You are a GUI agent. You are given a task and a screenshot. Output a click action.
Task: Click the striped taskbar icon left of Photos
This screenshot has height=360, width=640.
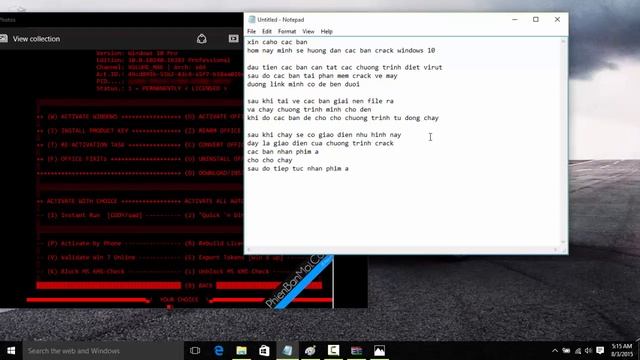click(356, 351)
